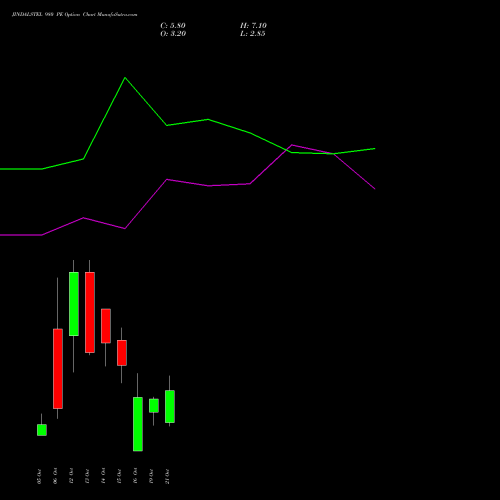Click the "21 Oct" date axis label
This screenshot has height=500, width=500.
(167, 476)
